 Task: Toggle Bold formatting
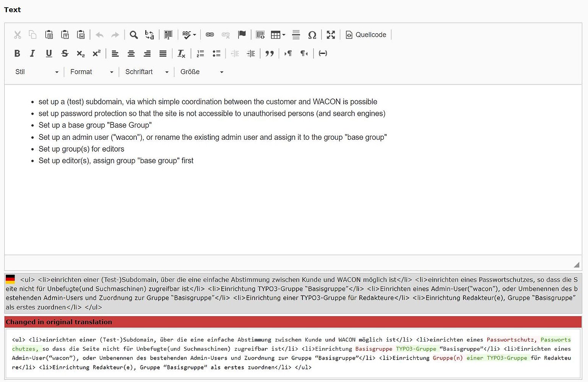pyautogui.click(x=17, y=53)
